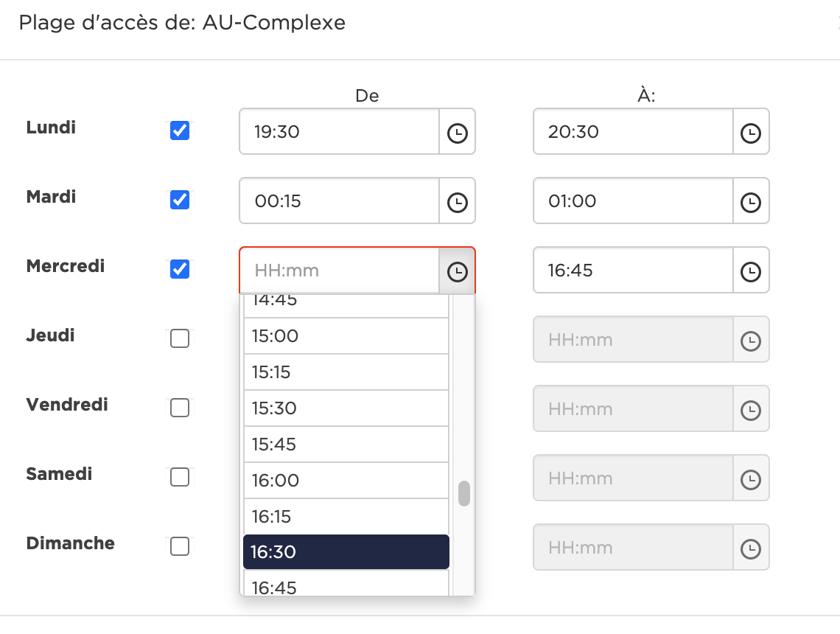The height and width of the screenshot is (634, 840).
Task: Uncheck the Lundi checkbox
Action: point(180,131)
